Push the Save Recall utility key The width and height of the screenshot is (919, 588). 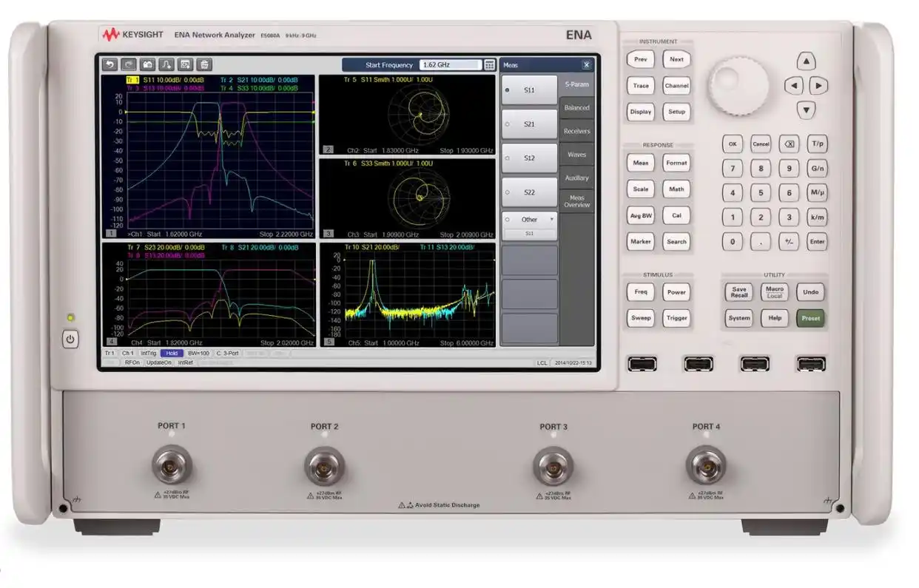pos(739,292)
